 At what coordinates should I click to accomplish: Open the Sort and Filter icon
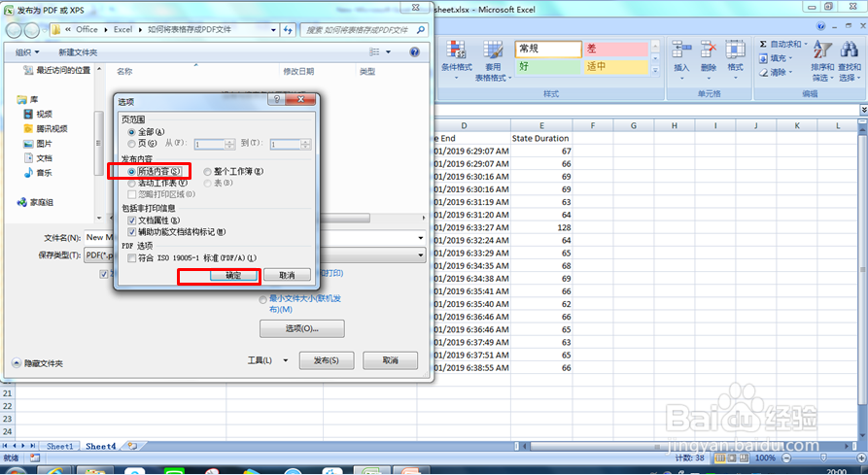822,51
